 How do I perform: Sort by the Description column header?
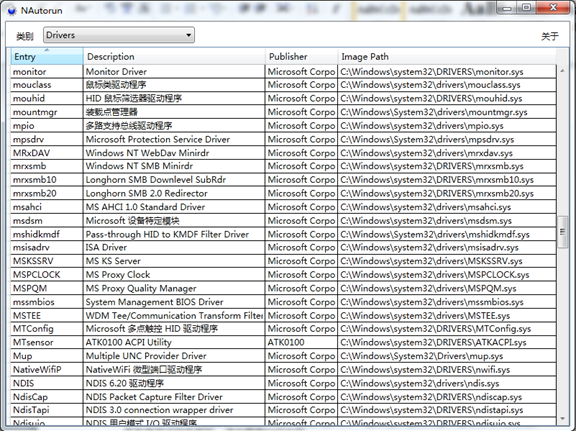[x=174, y=57]
